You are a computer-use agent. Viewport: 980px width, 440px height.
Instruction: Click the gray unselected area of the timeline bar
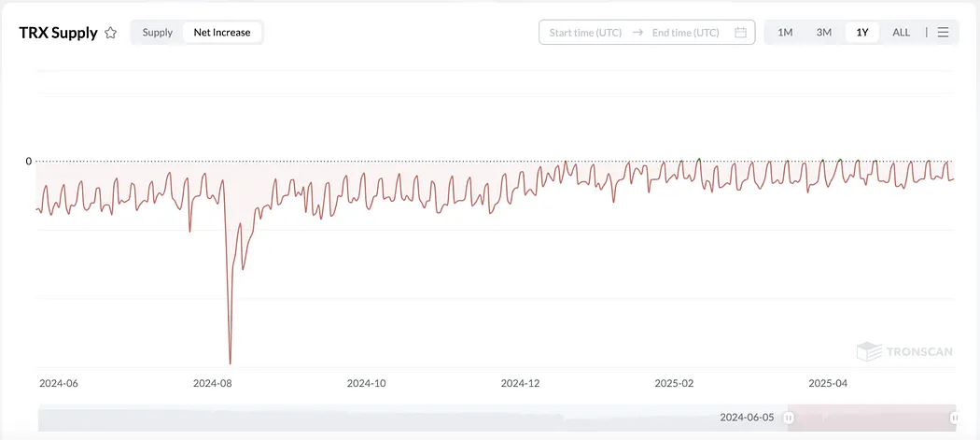click(373, 418)
